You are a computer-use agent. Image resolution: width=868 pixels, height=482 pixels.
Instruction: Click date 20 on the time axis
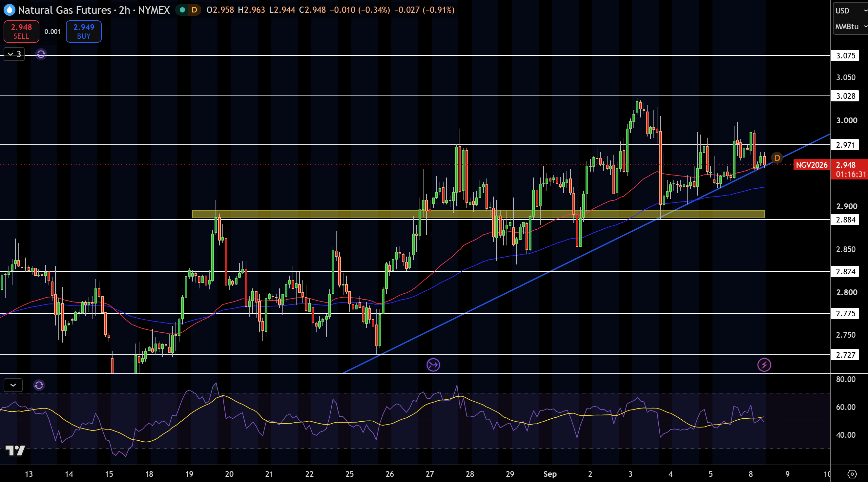coord(229,474)
